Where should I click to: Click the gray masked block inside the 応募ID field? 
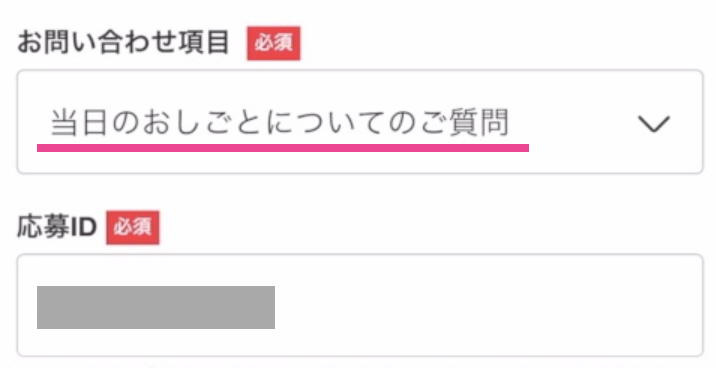pos(156,307)
